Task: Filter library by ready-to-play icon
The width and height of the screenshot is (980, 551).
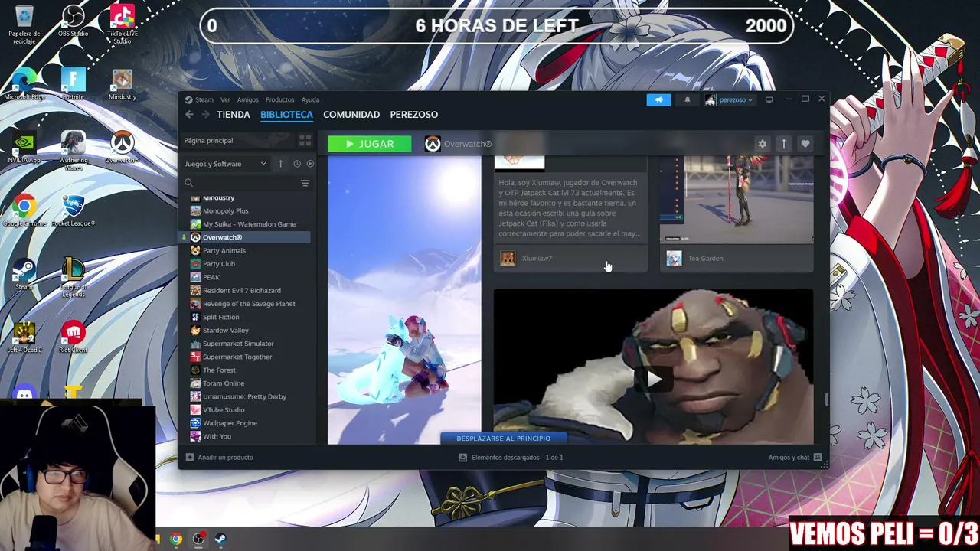Action: tap(310, 164)
